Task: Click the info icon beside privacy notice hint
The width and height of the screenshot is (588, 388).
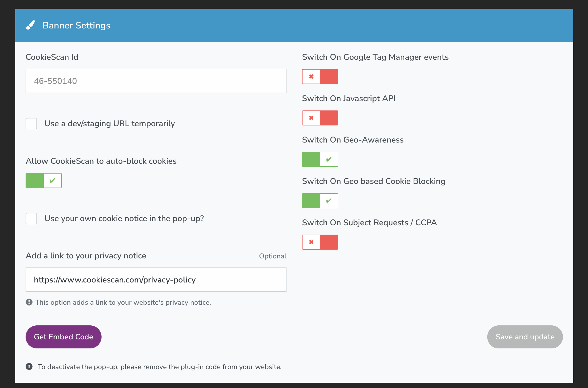Action: pos(29,302)
